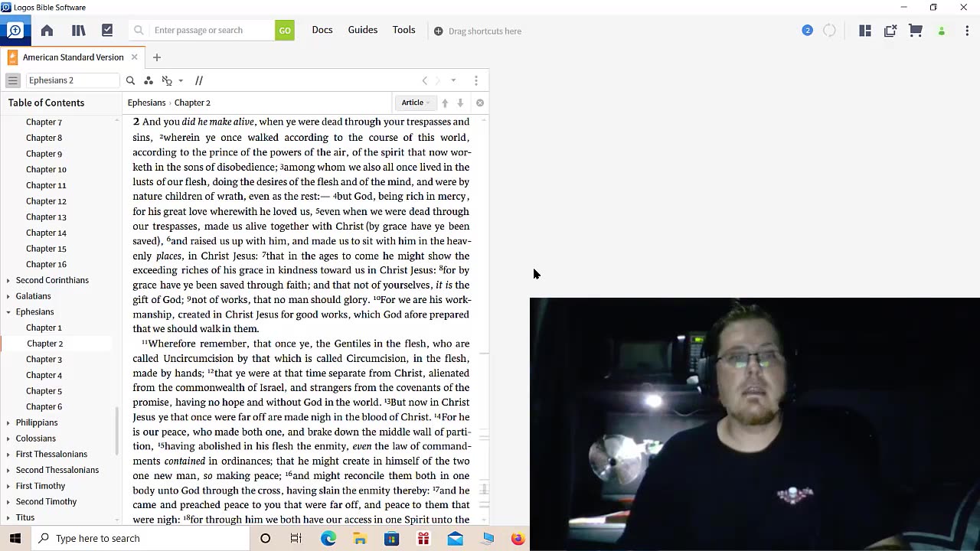
Task: Click the sync status icon
Action: (x=830, y=31)
